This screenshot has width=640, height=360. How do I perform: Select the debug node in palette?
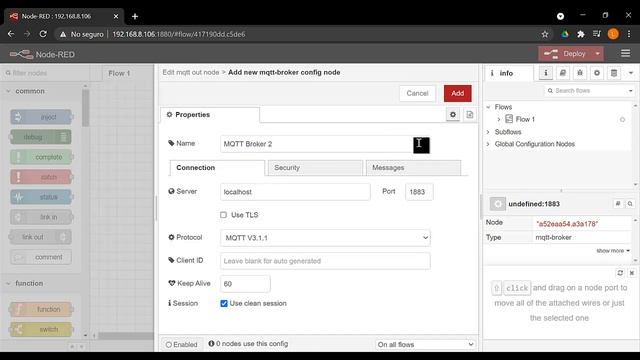click(x=41, y=137)
